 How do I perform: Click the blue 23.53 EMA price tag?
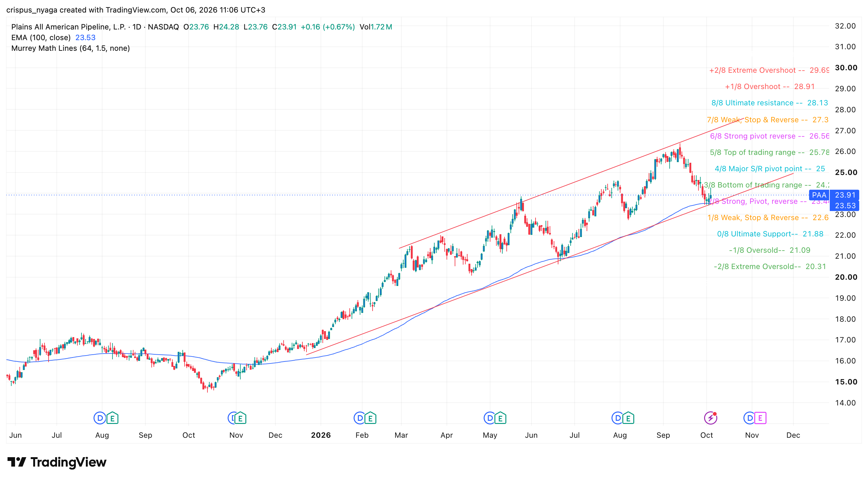point(844,206)
